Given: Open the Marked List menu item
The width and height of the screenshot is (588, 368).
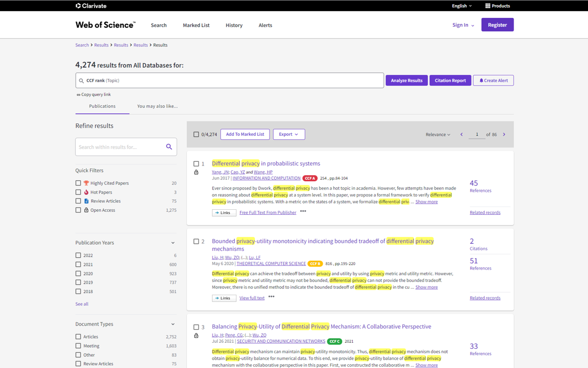Looking at the screenshot, I should coord(196,25).
